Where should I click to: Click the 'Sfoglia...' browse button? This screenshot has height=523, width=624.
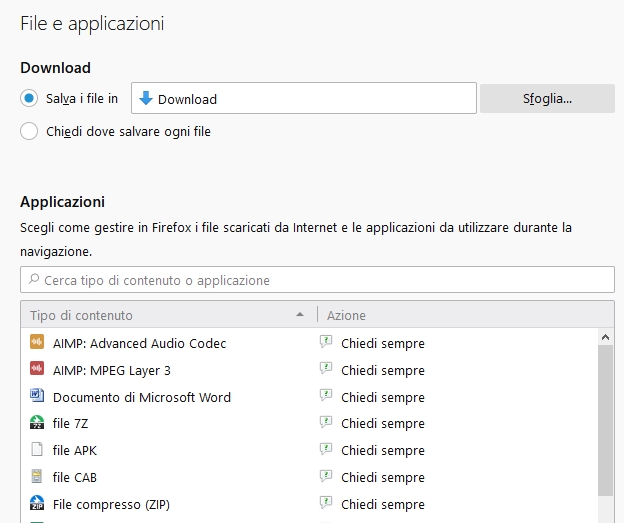[547, 98]
